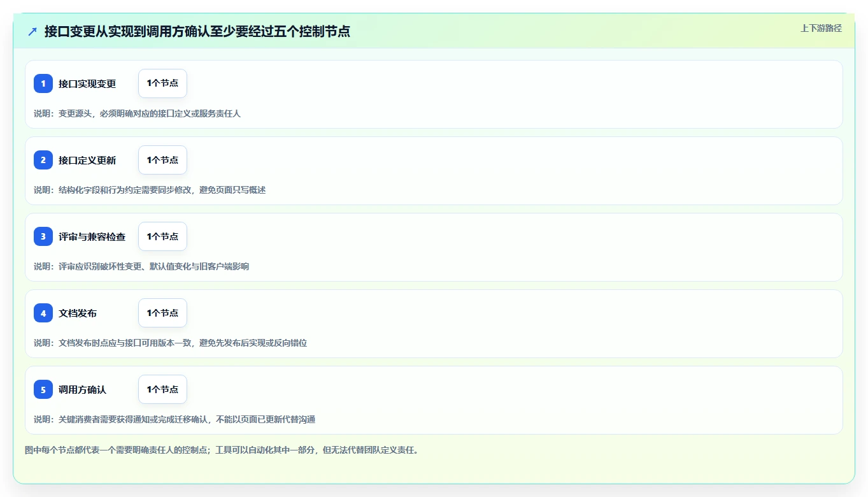The width and height of the screenshot is (868, 497).
Task: Click the description starting 说明：变更源头
Action: tap(138, 113)
